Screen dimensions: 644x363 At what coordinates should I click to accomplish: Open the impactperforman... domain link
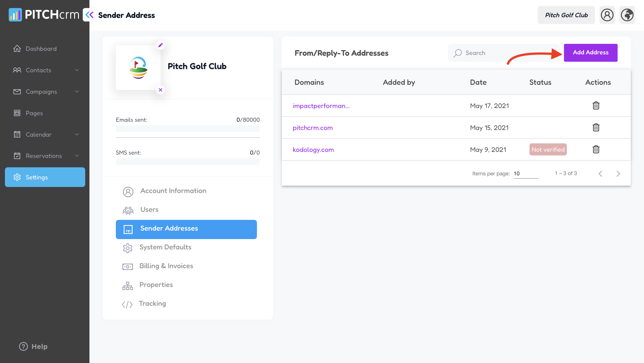coord(321,106)
